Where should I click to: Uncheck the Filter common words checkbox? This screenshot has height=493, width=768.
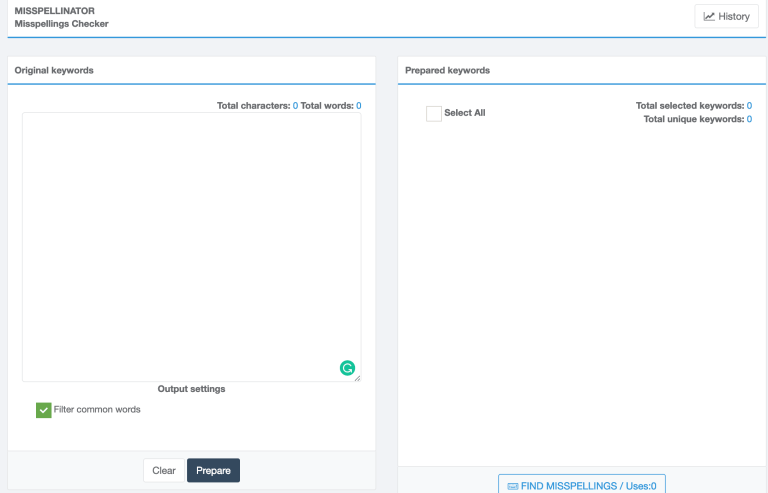point(44,410)
